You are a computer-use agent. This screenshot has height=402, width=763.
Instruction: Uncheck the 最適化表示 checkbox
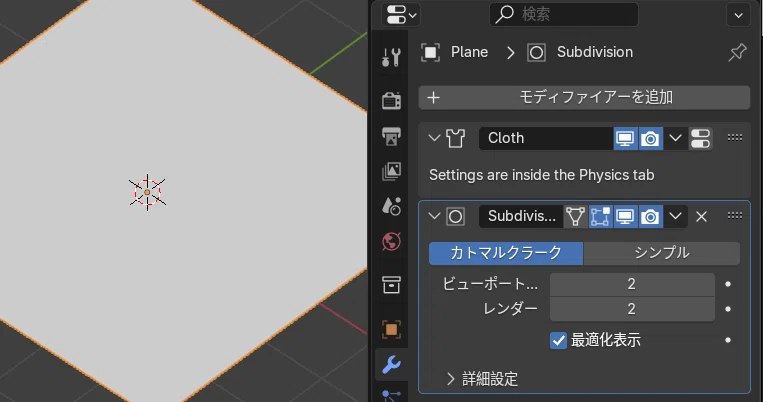click(558, 340)
